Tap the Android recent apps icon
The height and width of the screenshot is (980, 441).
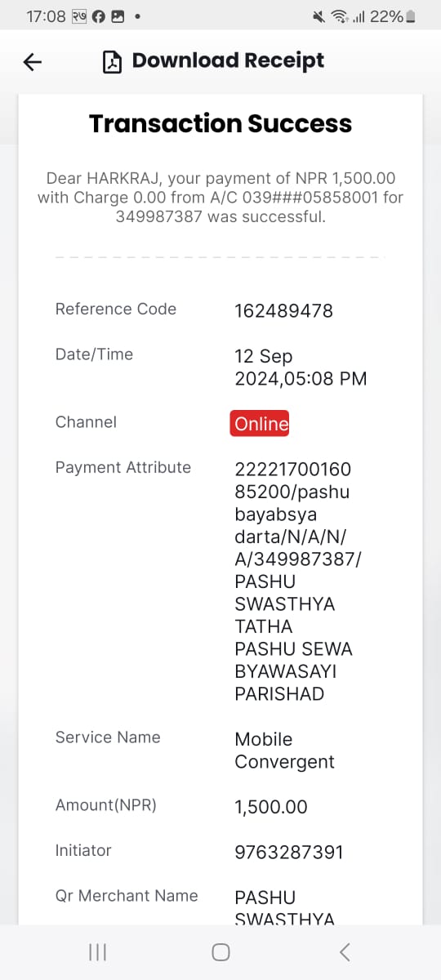[97, 951]
